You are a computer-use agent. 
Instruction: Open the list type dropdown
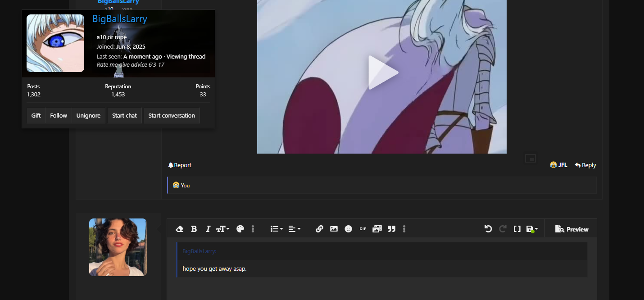pyautogui.click(x=277, y=229)
